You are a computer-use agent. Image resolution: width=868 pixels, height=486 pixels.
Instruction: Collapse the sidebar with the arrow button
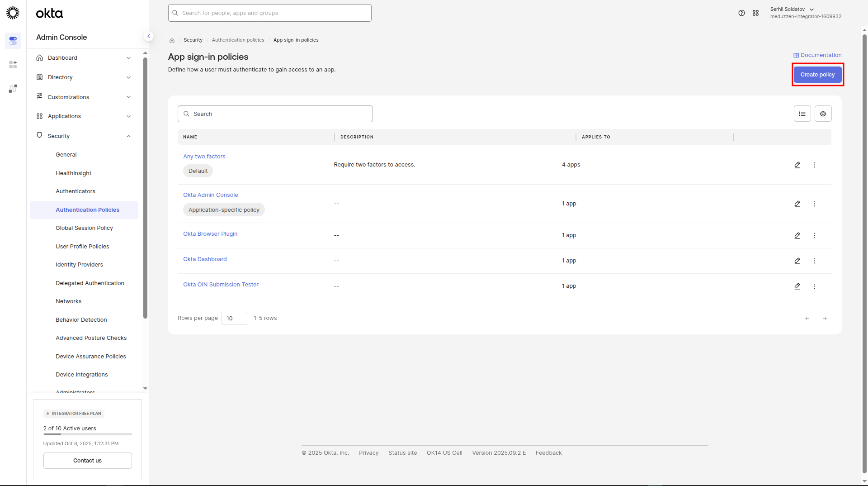(x=148, y=36)
